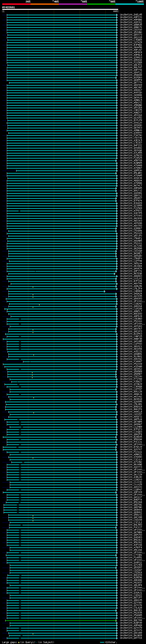Open hit UniRef100_Q41119

[x=131, y=37]
